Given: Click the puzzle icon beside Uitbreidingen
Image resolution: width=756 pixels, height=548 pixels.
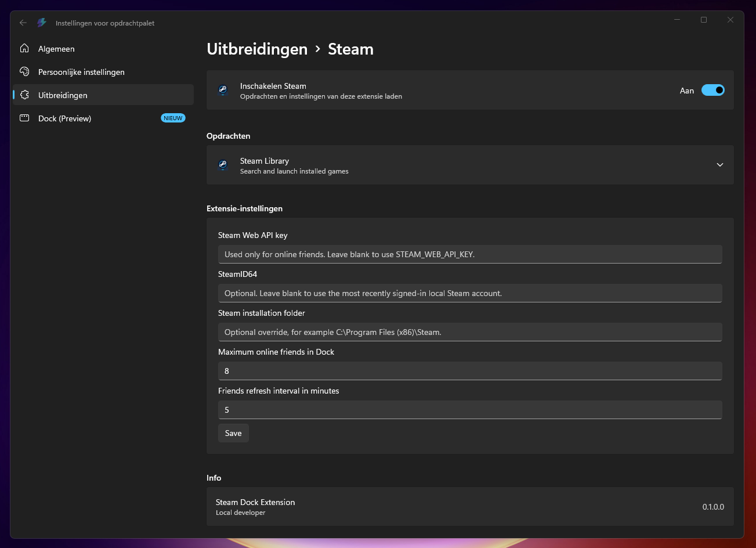Looking at the screenshot, I should click(24, 95).
